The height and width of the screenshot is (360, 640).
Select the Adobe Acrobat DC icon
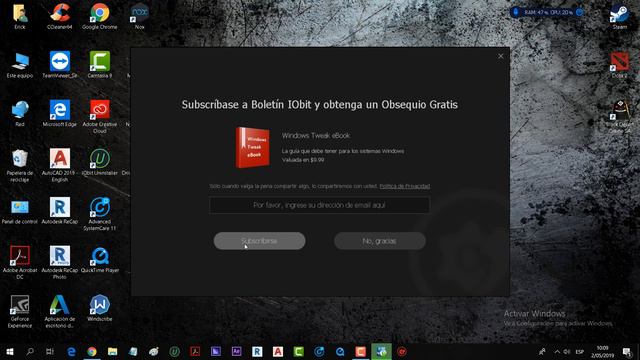[20, 262]
